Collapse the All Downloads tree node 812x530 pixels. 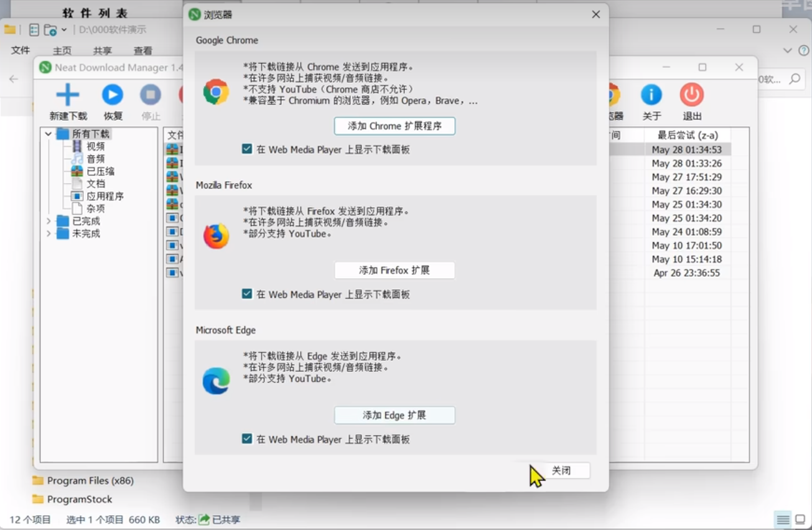pyautogui.click(x=49, y=134)
